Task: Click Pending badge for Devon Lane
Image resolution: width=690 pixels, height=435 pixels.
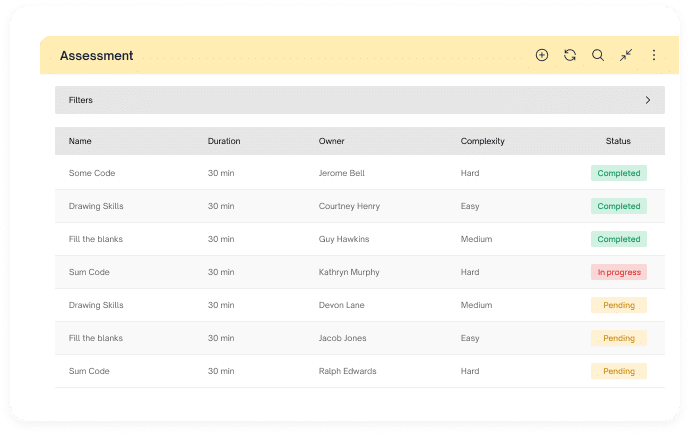Action: pos(619,305)
